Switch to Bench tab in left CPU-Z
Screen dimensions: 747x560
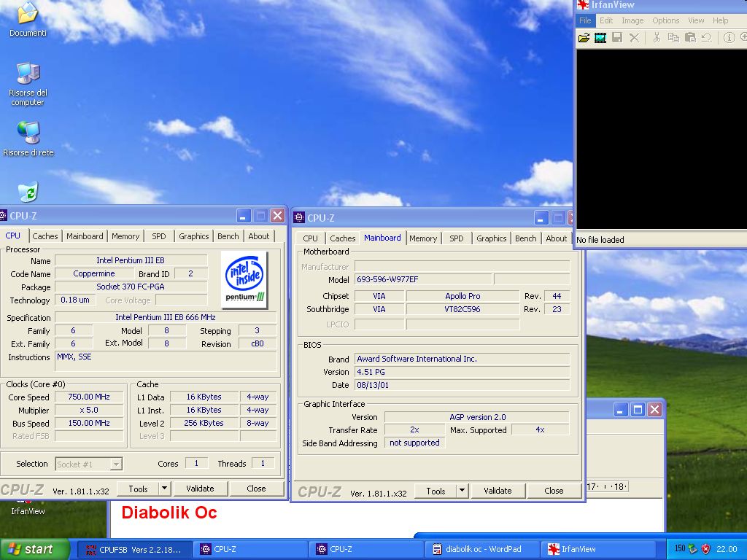[228, 236]
